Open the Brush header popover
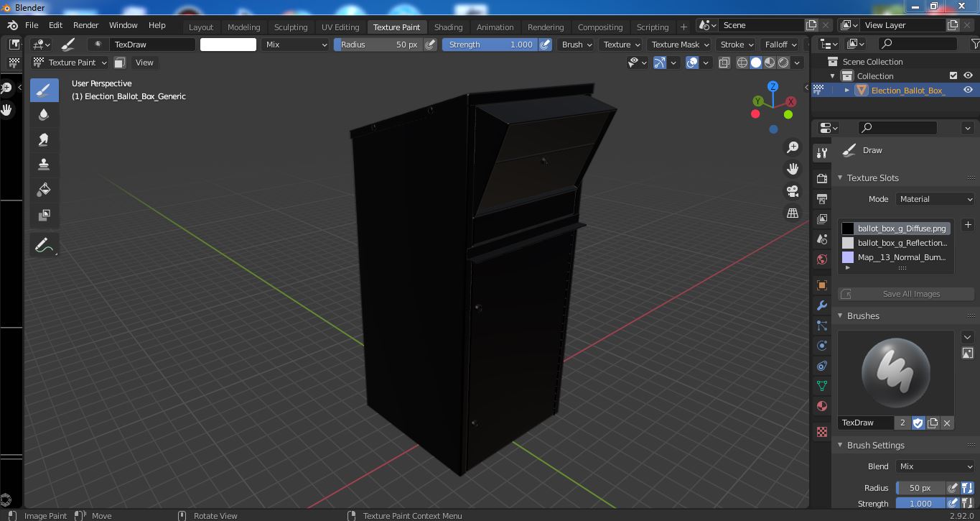The width and height of the screenshot is (980, 521). click(x=577, y=45)
